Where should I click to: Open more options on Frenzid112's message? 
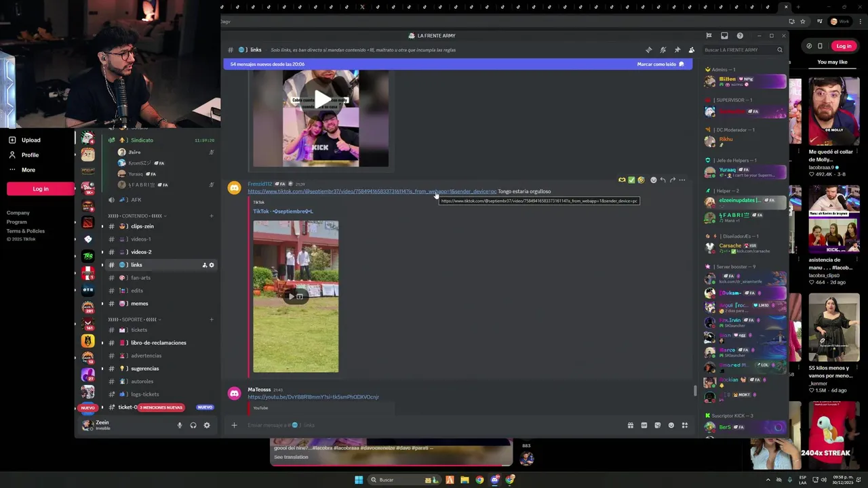[682, 180]
